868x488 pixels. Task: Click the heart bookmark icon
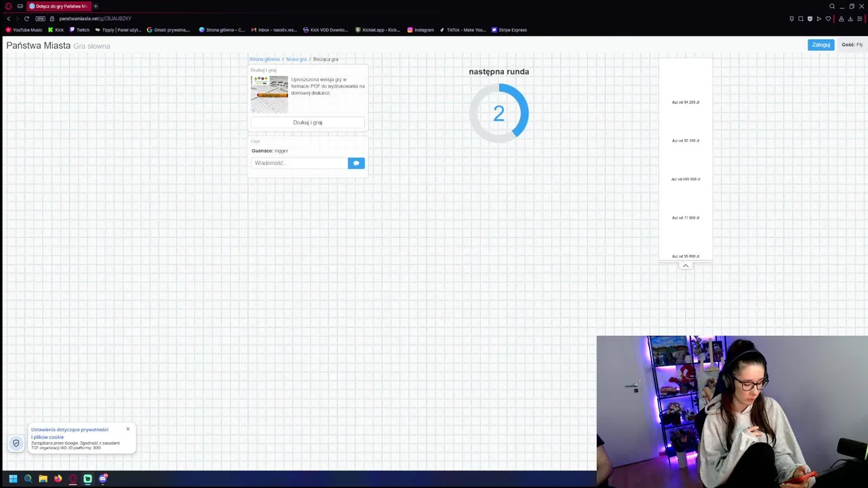tap(828, 18)
